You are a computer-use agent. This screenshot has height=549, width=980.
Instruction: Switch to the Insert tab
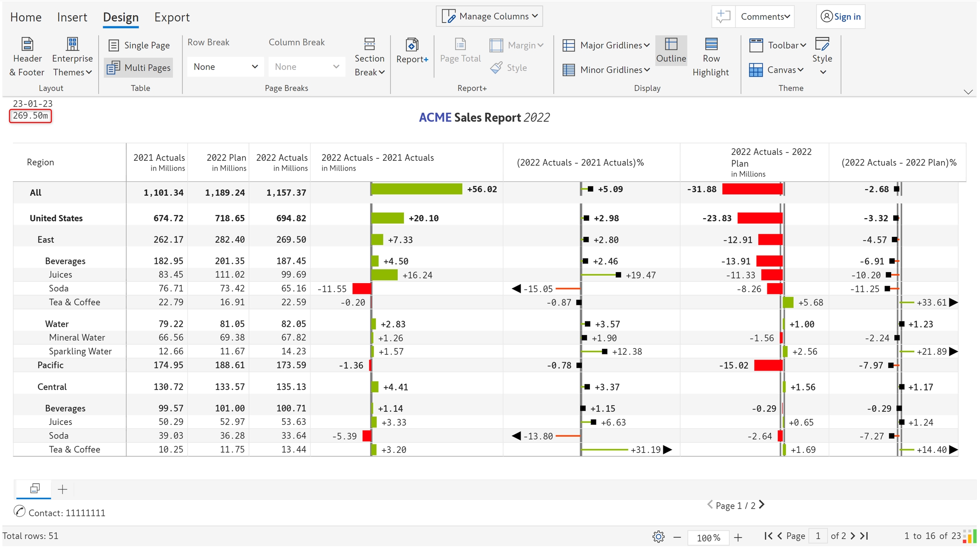(72, 17)
